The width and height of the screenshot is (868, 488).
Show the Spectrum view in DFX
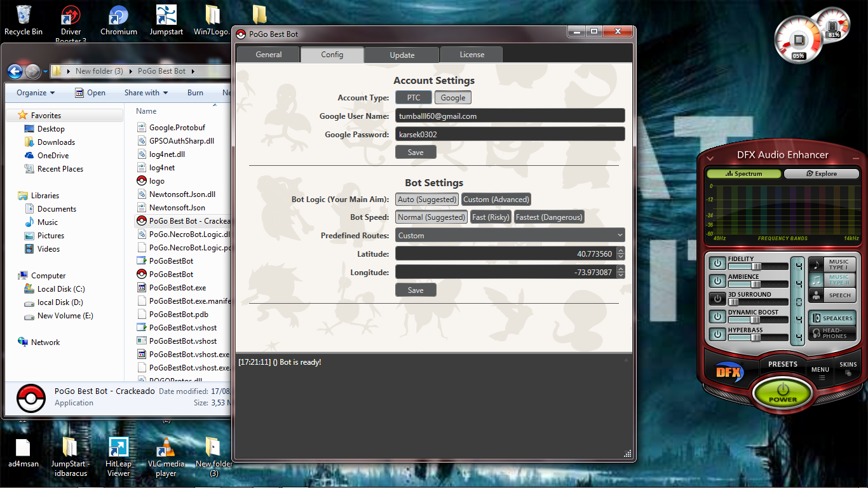click(744, 173)
